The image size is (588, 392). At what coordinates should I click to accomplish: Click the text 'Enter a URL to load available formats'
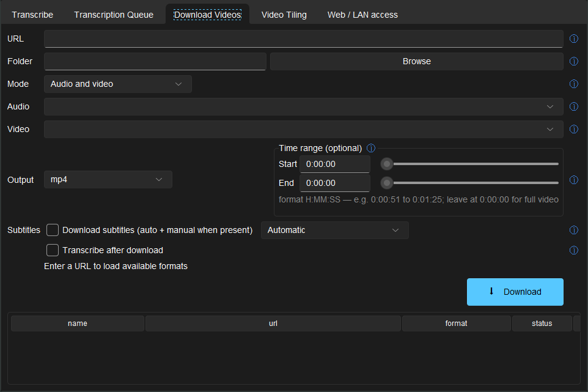point(116,267)
